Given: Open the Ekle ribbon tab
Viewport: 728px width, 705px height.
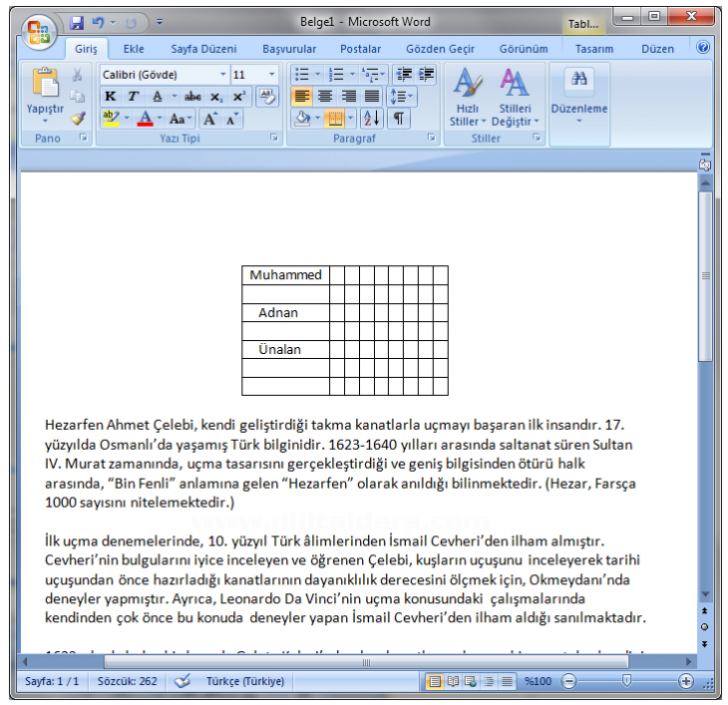Looking at the screenshot, I should click(x=134, y=49).
